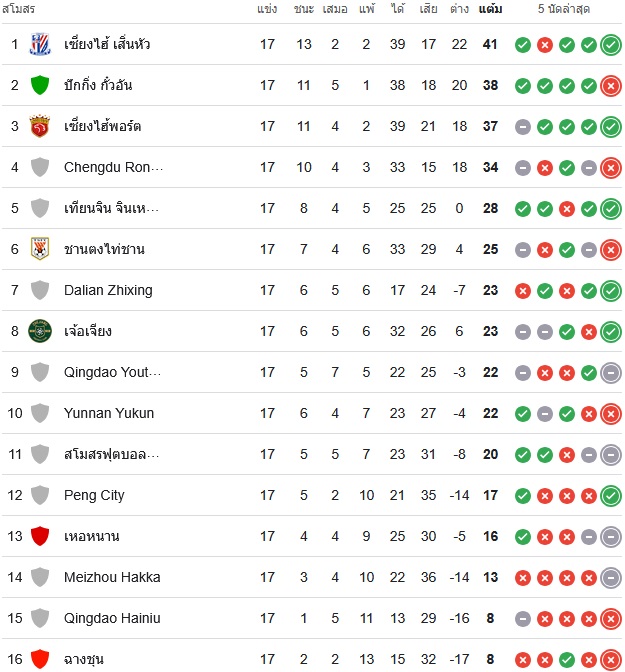Click the Shanghai Shenhua club crest
The height and width of the screenshot is (672, 625).
(40, 44)
